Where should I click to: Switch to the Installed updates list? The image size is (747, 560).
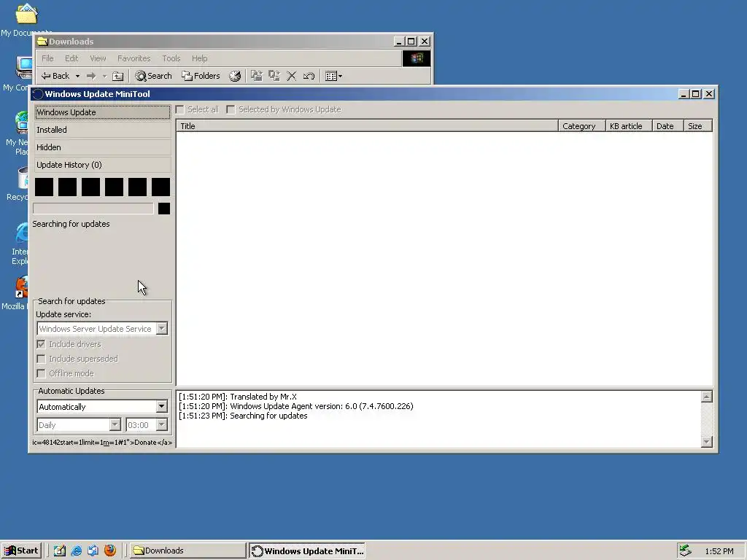click(x=102, y=130)
